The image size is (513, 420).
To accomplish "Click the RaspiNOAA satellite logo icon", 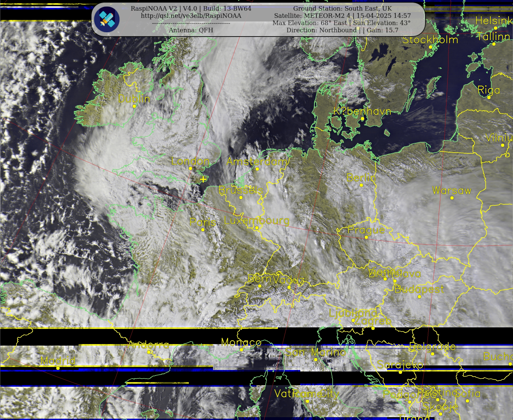I will 107,19.
